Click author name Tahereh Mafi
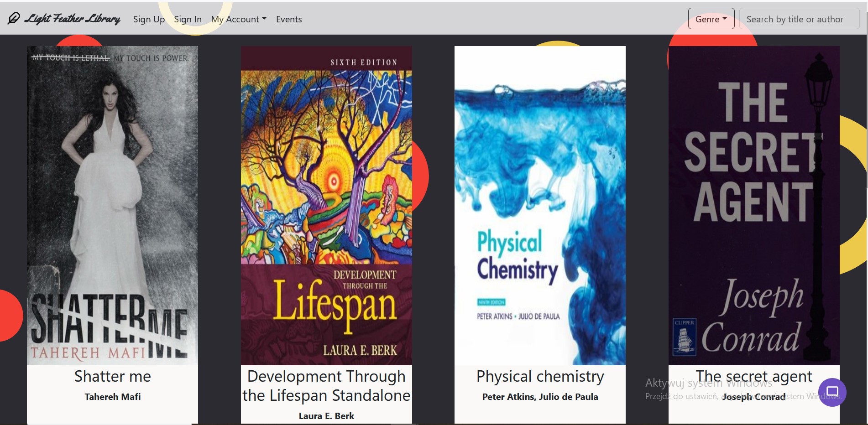Image resolution: width=868 pixels, height=425 pixels. (x=112, y=397)
